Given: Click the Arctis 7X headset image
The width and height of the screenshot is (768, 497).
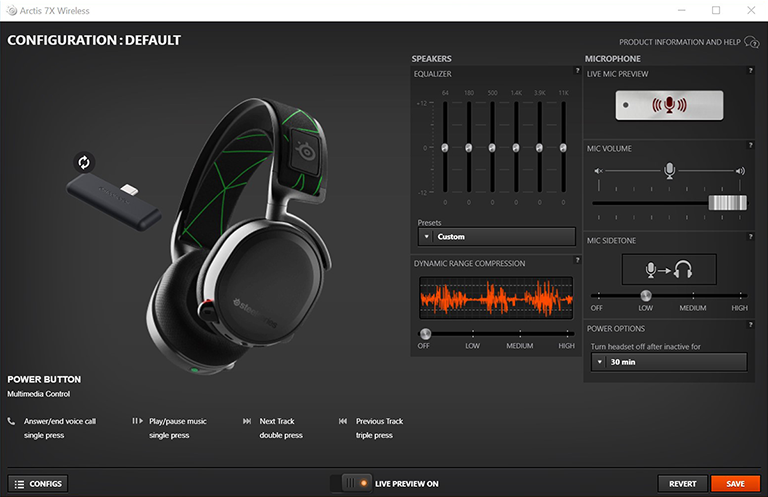Looking at the screenshot, I should (x=241, y=235).
